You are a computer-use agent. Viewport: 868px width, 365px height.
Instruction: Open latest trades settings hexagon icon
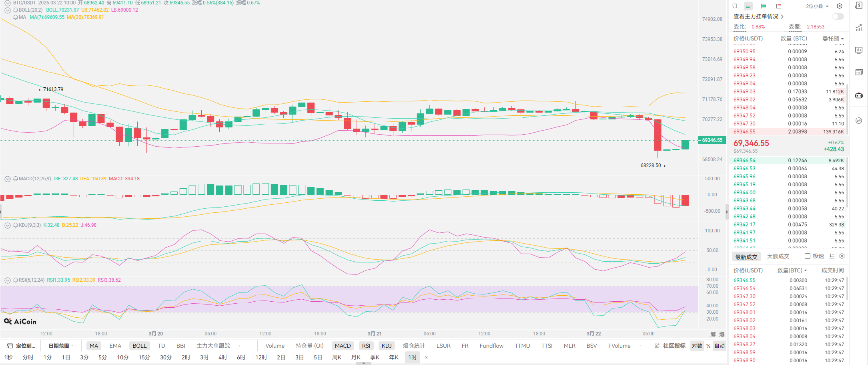[842, 256]
